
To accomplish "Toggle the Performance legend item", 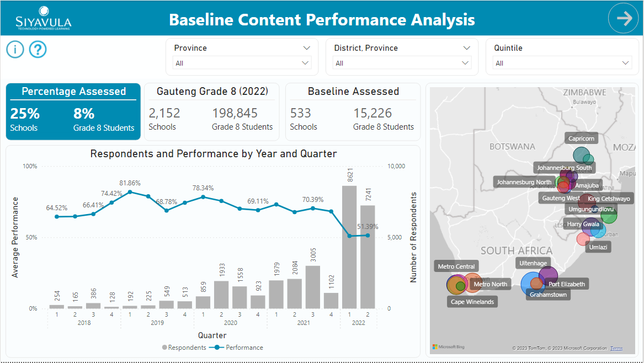I will (237, 348).
